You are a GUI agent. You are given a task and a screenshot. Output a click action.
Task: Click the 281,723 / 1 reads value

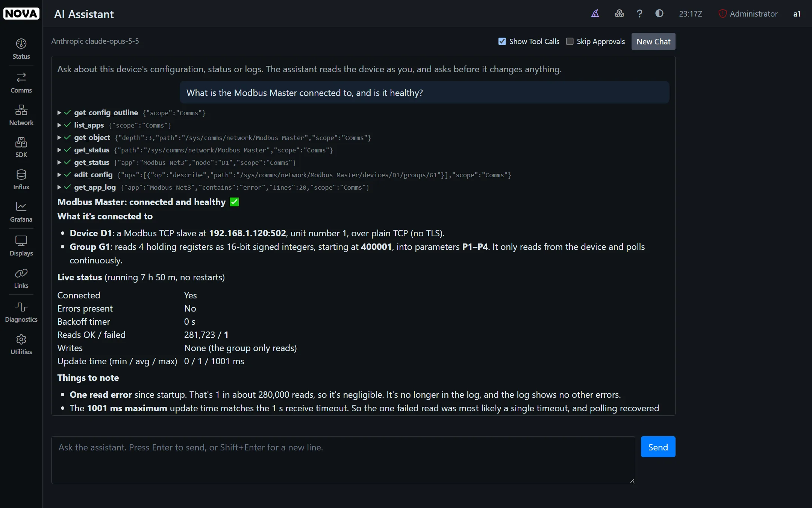tap(206, 335)
